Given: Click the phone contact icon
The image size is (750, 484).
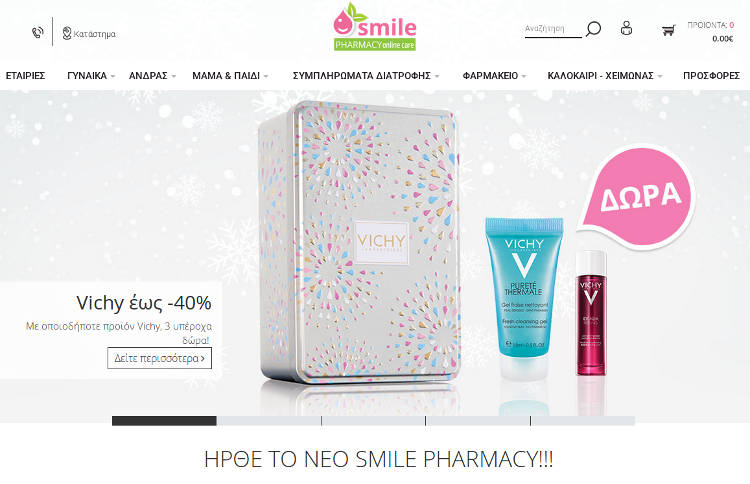Looking at the screenshot, I should (x=38, y=33).
